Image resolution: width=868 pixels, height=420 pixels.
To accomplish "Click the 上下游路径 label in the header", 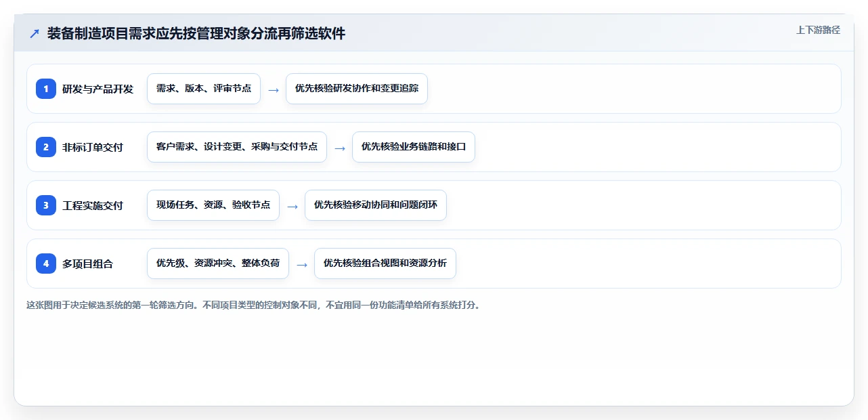I will tap(818, 30).
